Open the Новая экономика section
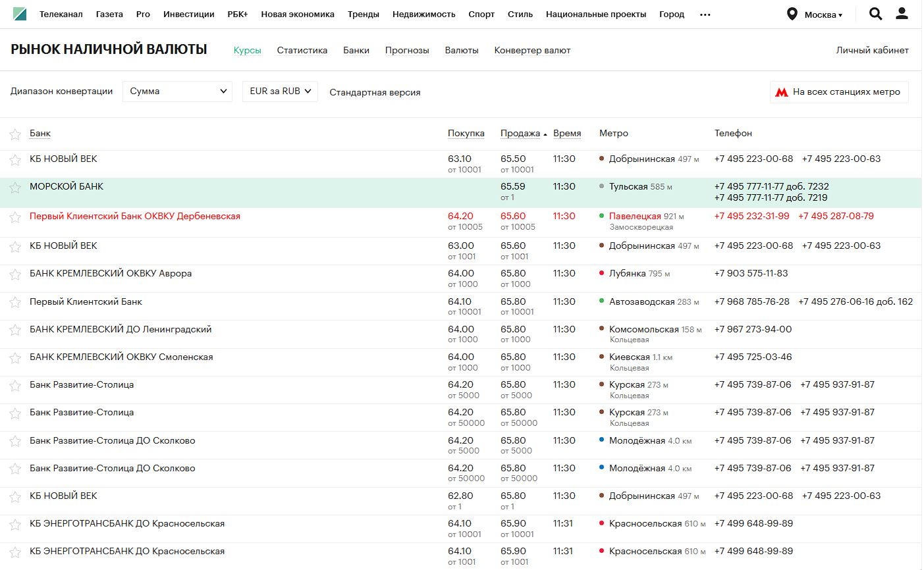The height and width of the screenshot is (570, 924). coord(298,14)
